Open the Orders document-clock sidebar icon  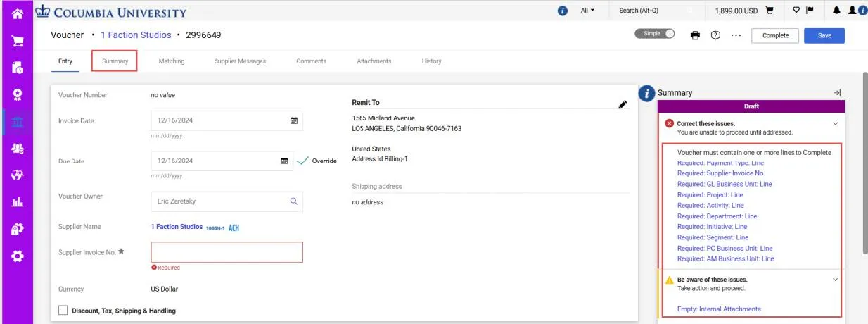pos(17,68)
